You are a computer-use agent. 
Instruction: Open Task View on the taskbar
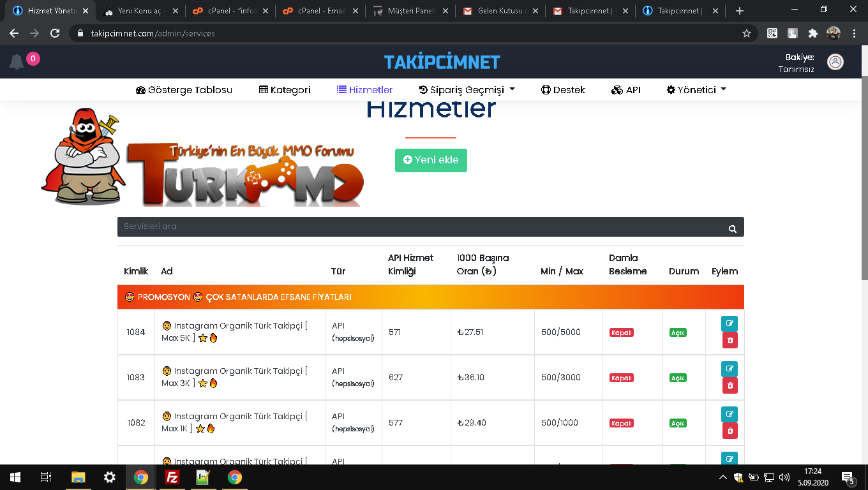46,477
